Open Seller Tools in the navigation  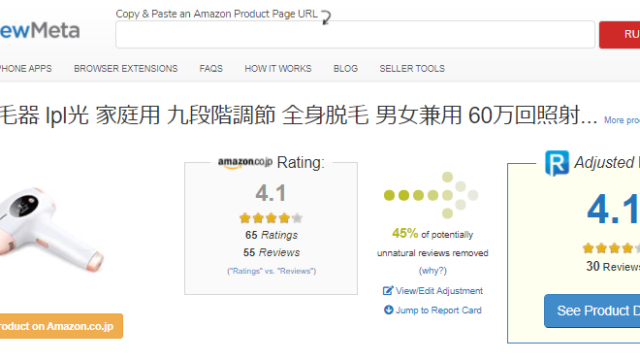[x=412, y=69]
